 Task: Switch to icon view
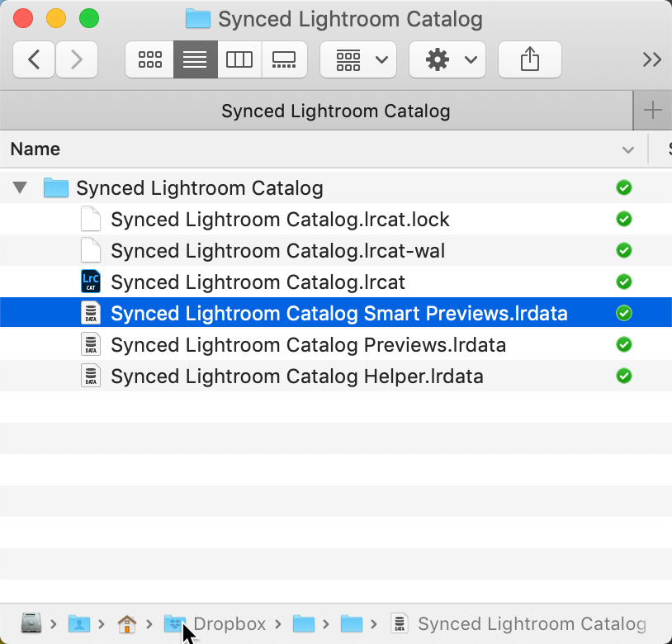pos(150,59)
